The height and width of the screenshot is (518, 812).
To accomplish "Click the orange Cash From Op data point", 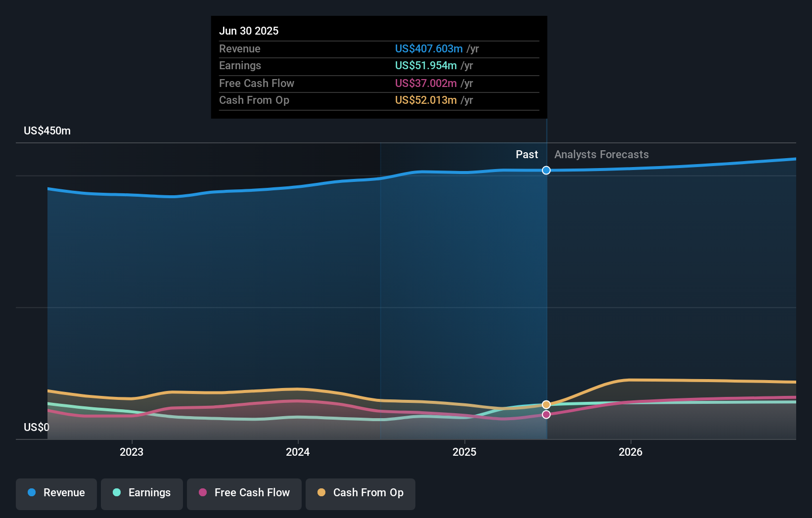I will 546,404.
